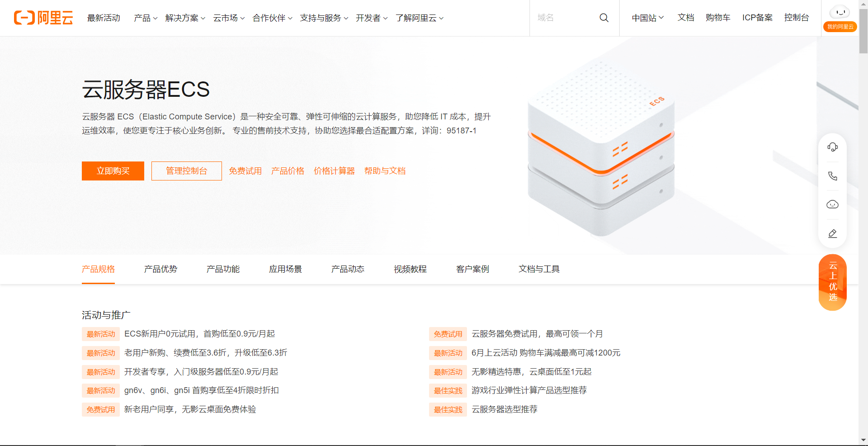The height and width of the screenshot is (446, 868).
Task: Expand the 支持与服务 dropdown menu
Action: tap(324, 18)
